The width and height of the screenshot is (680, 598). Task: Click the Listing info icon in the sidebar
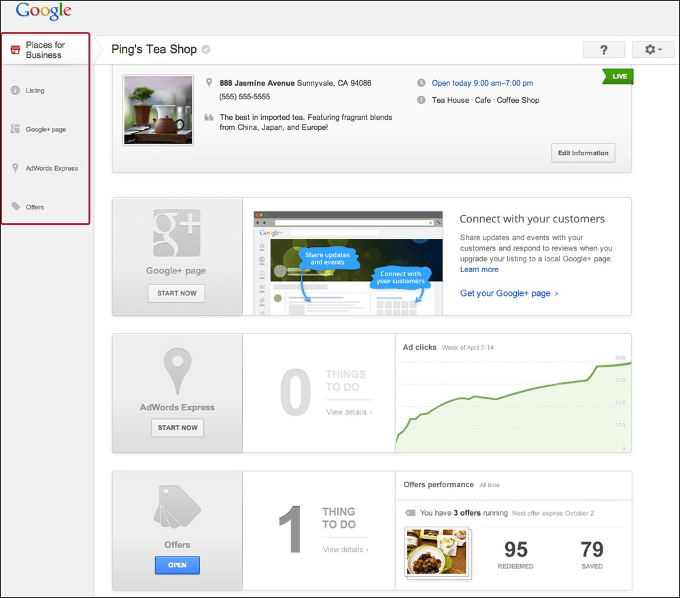point(15,90)
